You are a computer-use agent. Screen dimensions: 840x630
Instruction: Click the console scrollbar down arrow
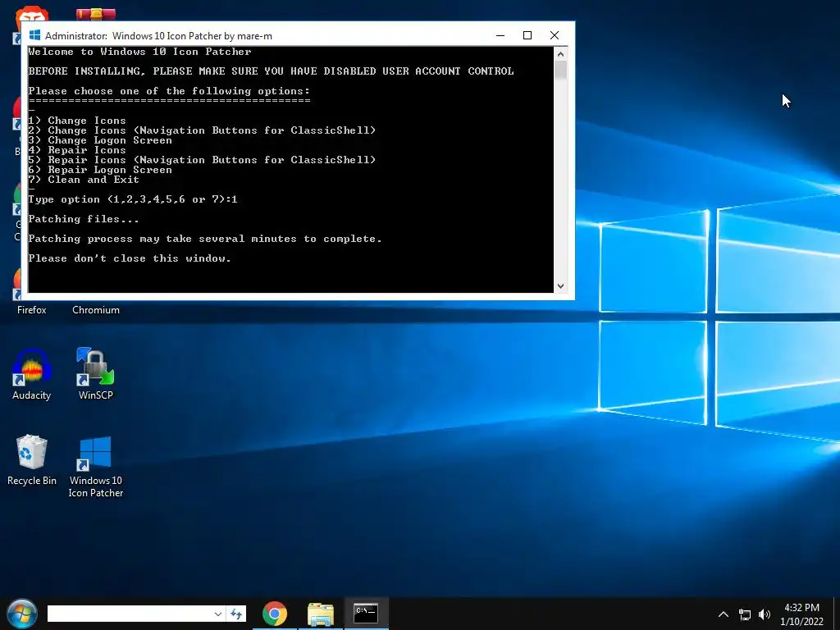pos(560,286)
